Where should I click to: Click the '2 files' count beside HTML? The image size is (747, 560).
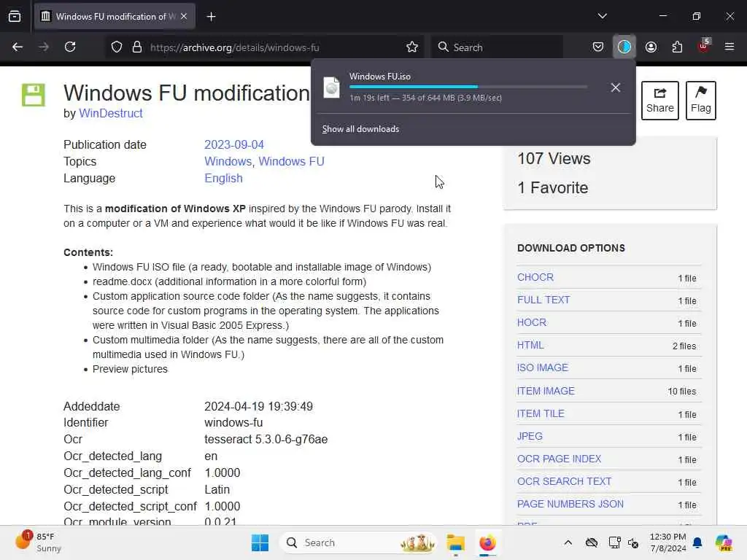pos(684,346)
